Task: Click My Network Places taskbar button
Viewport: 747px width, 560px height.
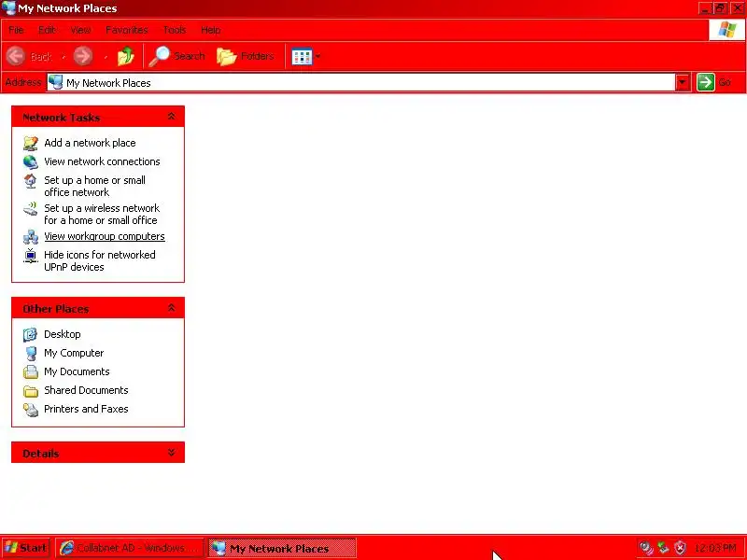Action: click(x=282, y=548)
